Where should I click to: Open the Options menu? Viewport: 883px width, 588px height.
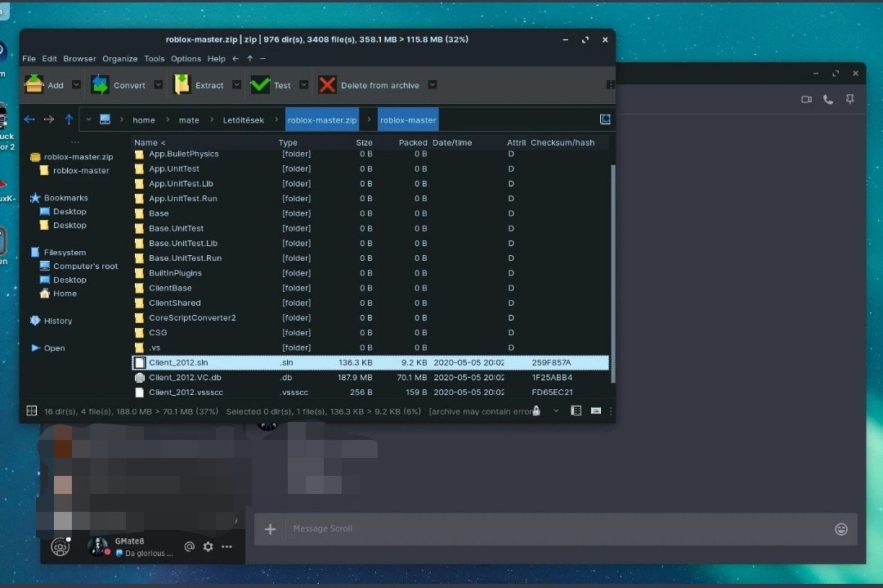[x=186, y=59]
